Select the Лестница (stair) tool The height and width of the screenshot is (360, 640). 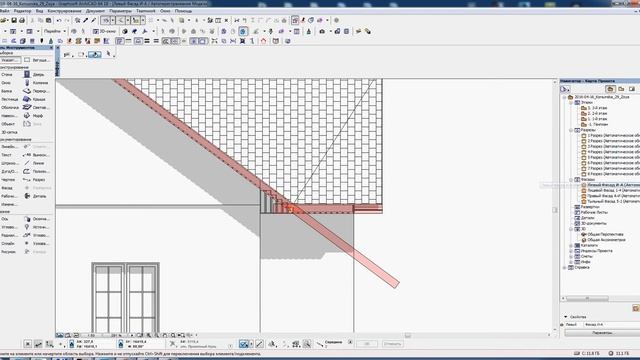pos(9,99)
